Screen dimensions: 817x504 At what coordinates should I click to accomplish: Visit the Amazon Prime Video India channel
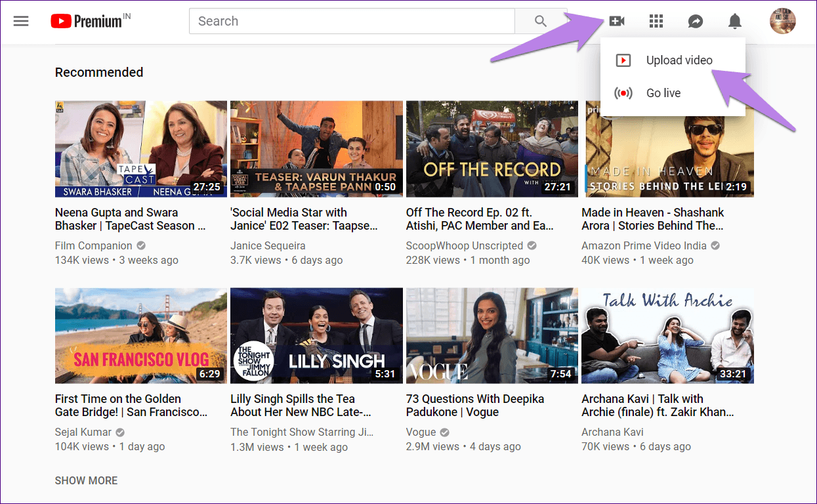click(644, 245)
